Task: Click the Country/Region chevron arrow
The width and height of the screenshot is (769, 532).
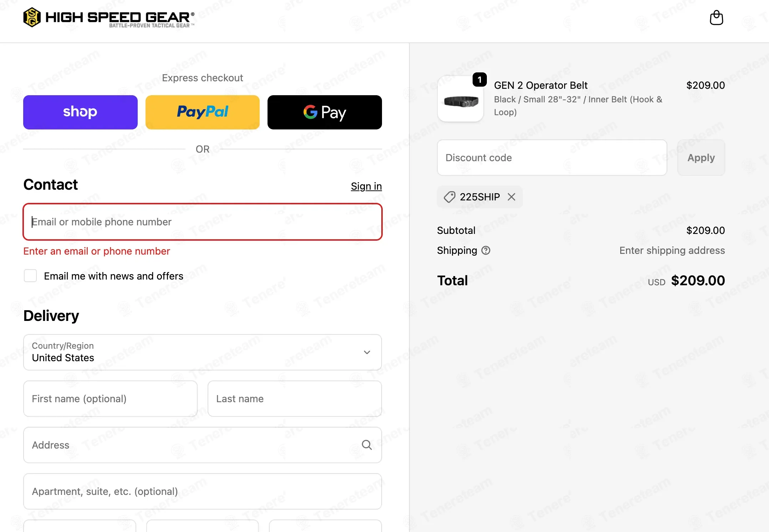Action: point(367,352)
